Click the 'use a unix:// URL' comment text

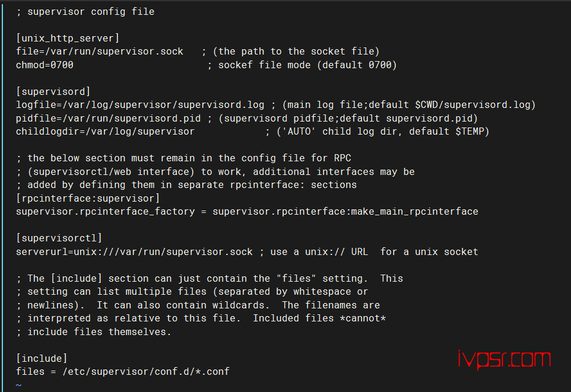tap(319, 251)
